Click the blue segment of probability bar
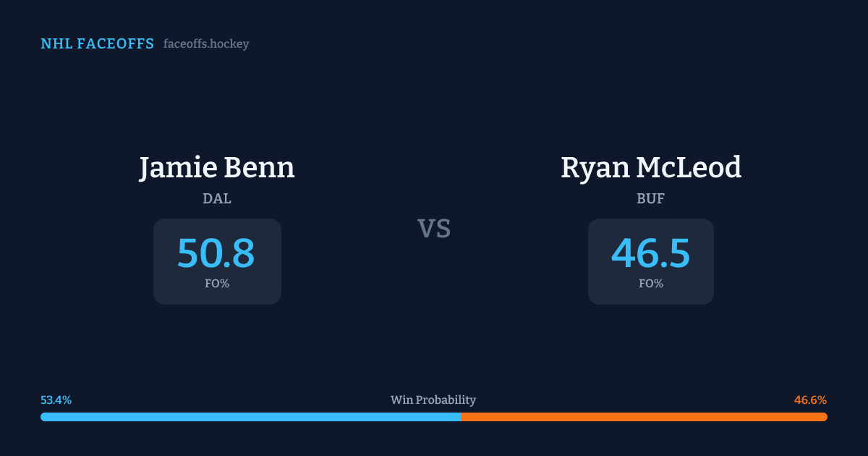This screenshot has height=456, width=868. [250, 417]
